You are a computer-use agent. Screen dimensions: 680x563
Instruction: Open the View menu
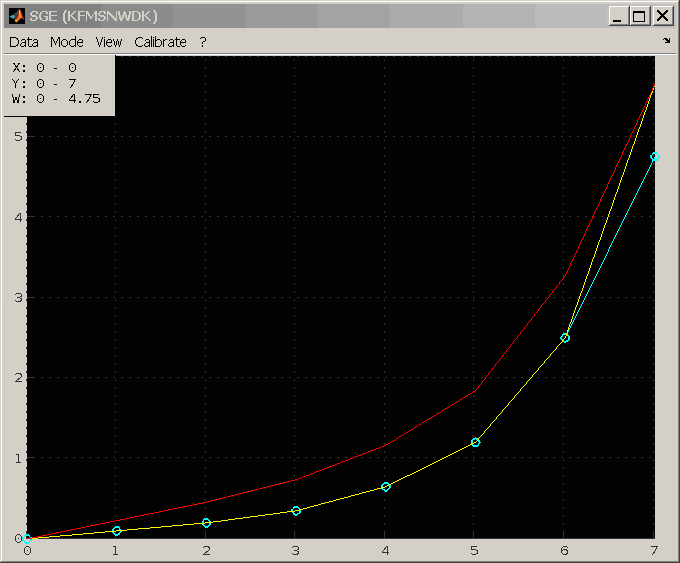pyautogui.click(x=109, y=42)
